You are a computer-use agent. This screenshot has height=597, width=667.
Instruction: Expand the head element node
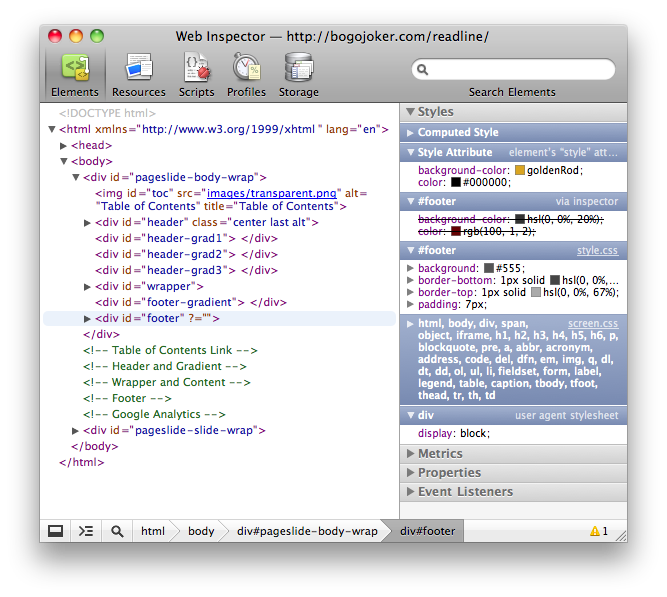(x=64, y=146)
